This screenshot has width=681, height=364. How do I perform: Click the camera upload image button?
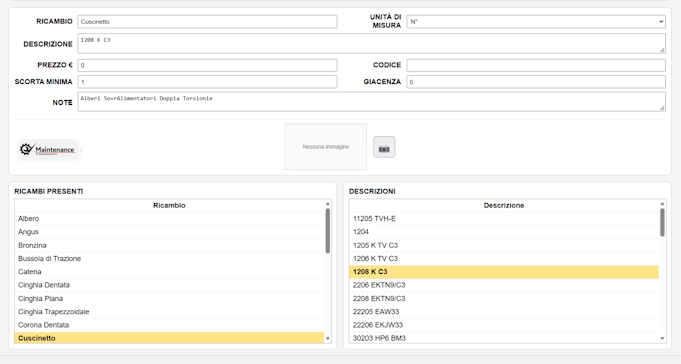pyautogui.click(x=384, y=147)
